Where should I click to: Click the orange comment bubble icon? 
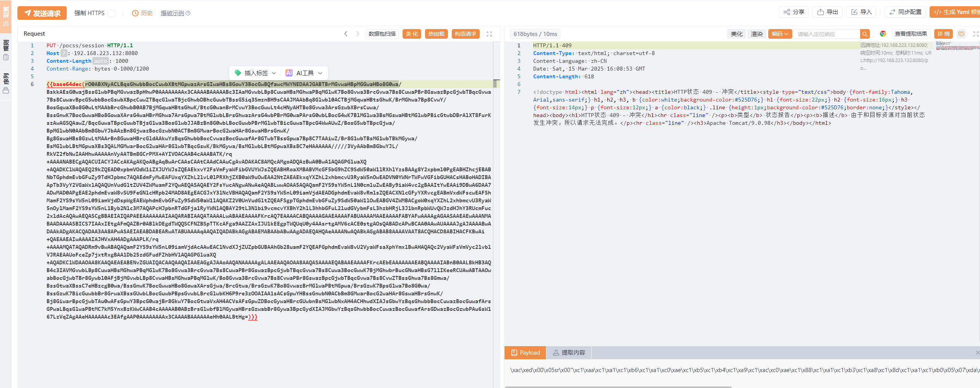click(961, 34)
